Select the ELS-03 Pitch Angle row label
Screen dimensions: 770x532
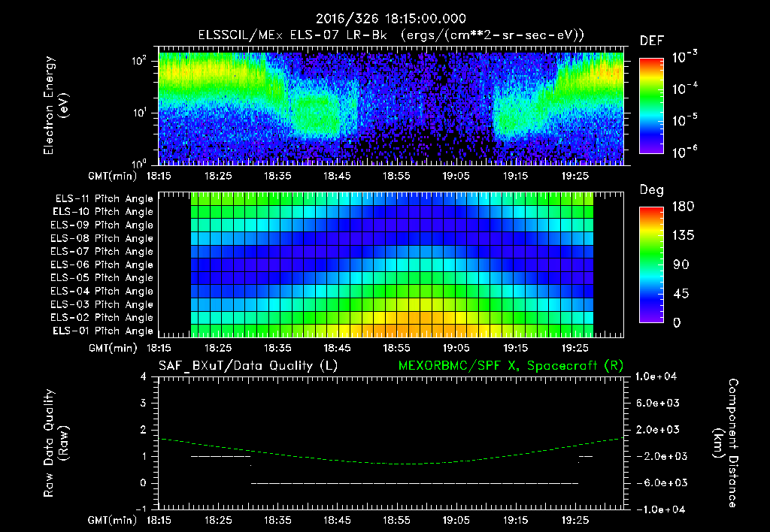[102, 304]
